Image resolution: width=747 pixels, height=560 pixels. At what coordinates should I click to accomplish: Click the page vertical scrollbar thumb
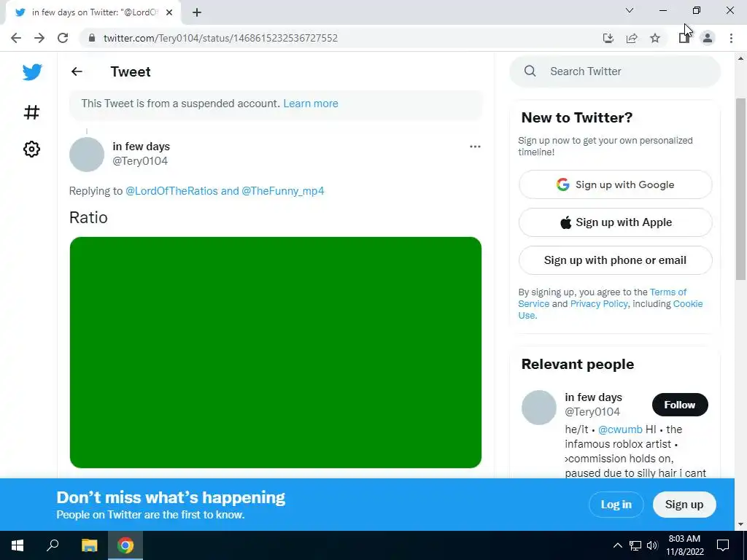click(740, 189)
